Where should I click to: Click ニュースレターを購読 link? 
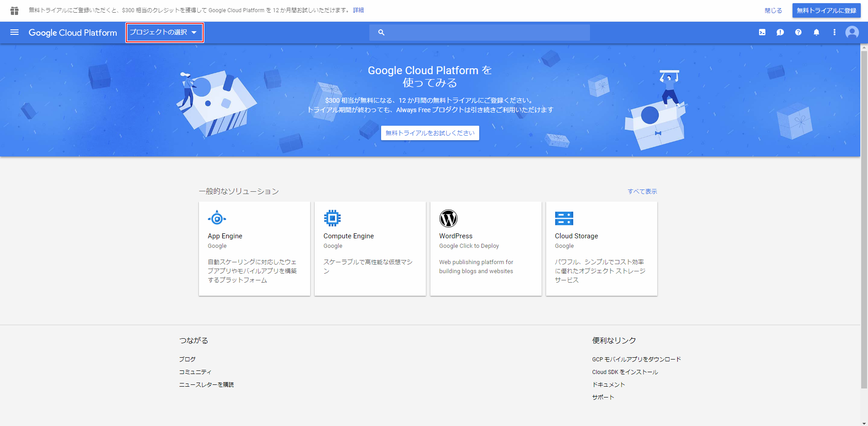click(206, 384)
